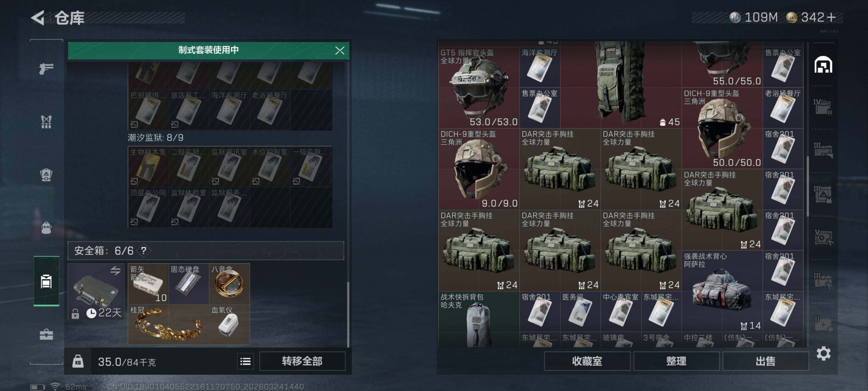Open the backpack category icon in sidebar
This screenshot has width=868, height=391.
point(46,228)
